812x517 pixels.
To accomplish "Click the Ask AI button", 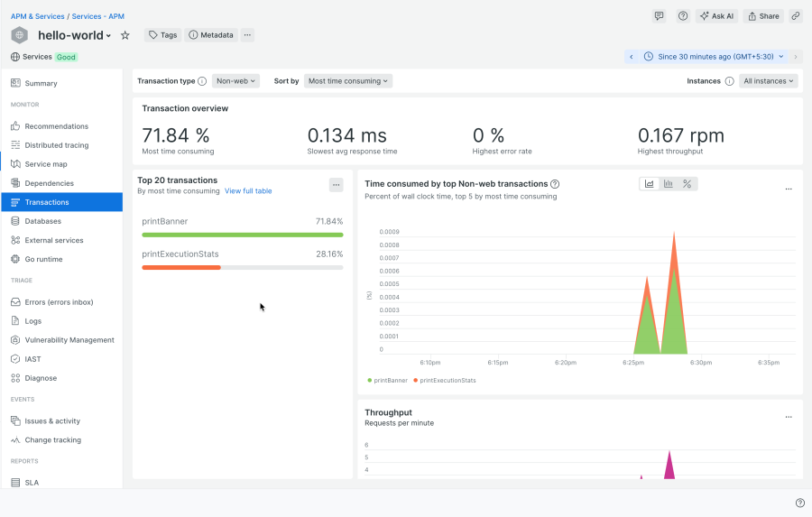I will click(716, 16).
